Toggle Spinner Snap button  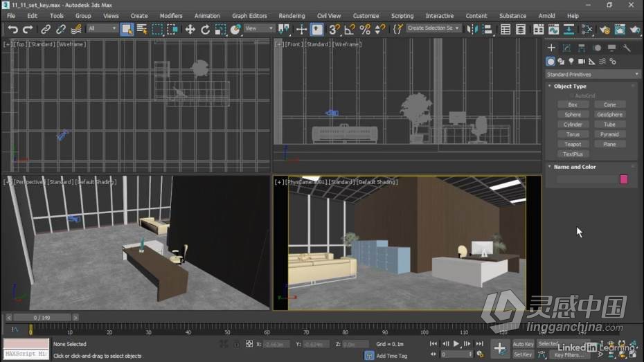click(x=380, y=29)
